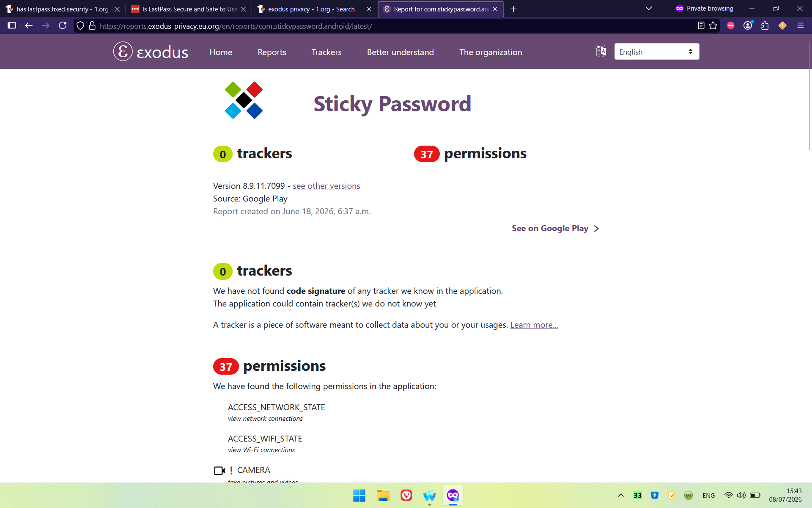Click the private Firefox taskbar icon

click(453, 495)
